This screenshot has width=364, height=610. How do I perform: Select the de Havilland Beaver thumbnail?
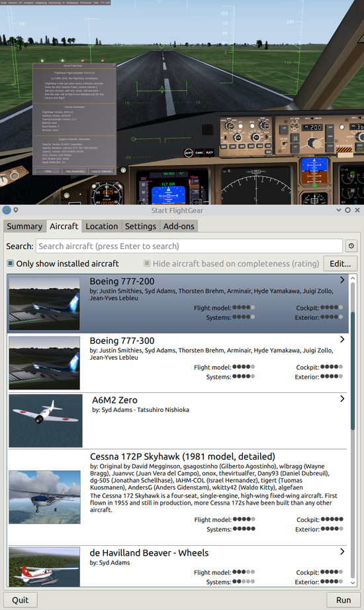pyautogui.click(x=44, y=566)
